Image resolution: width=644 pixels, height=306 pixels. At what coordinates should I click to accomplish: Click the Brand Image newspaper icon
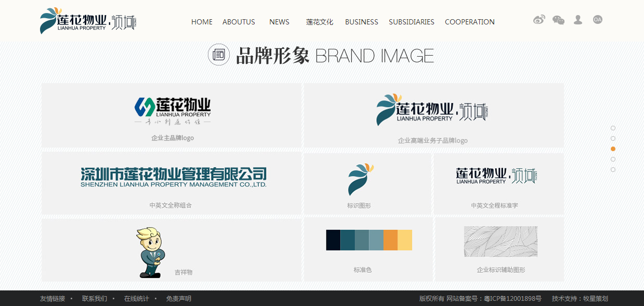click(219, 55)
